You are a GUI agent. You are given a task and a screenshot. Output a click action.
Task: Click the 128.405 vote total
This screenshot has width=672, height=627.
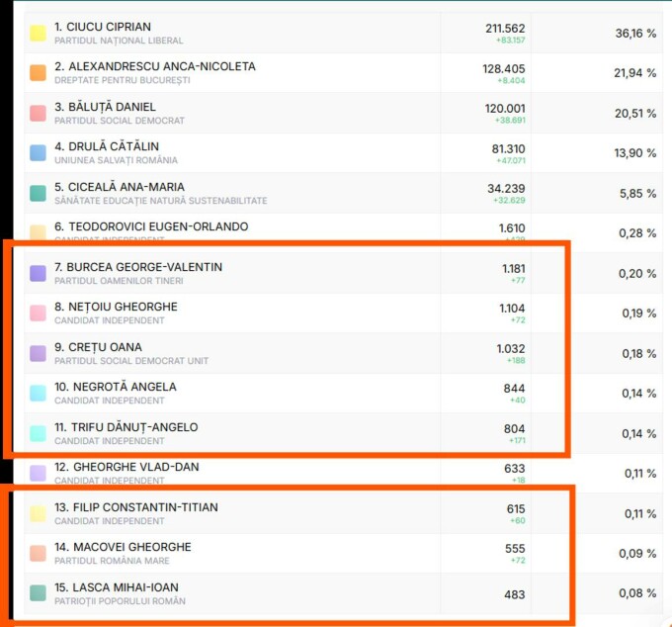505,68
